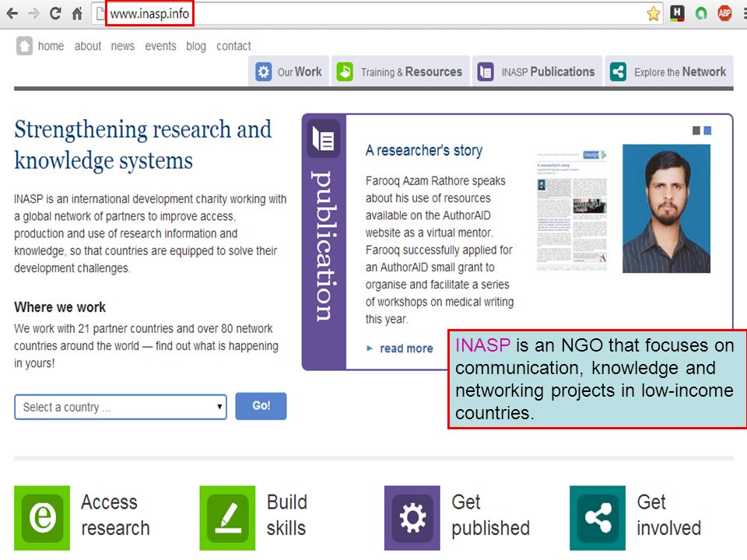The image size is (747, 560).
Task: Switch to the Our Work tab
Action: pos(288,72)
